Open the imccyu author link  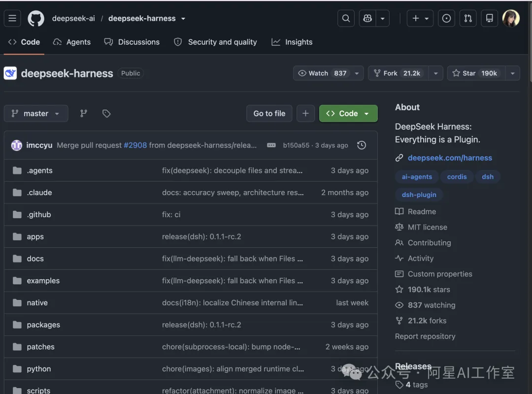click(x=39, y=145)
